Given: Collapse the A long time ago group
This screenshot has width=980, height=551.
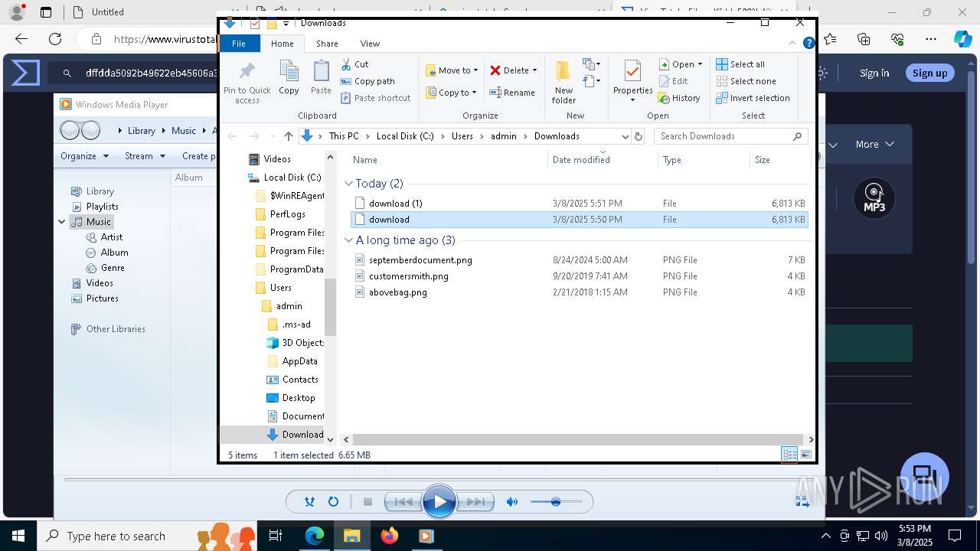Looking at the screenshot, I should (x=349, y=240).
